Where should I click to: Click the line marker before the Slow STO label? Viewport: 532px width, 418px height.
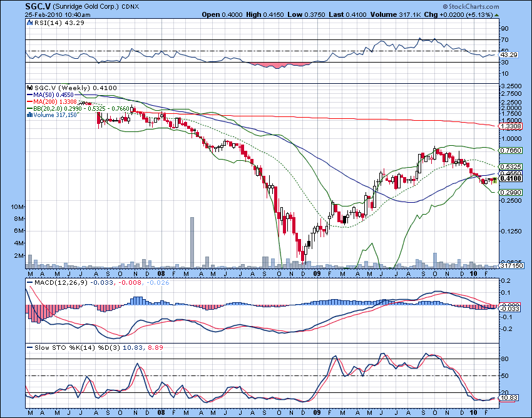(x=30, y=347)
